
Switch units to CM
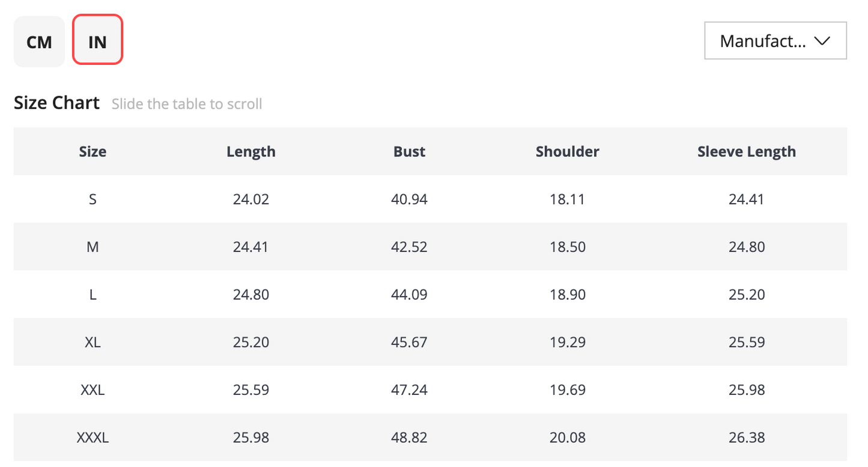coord(39,41)
